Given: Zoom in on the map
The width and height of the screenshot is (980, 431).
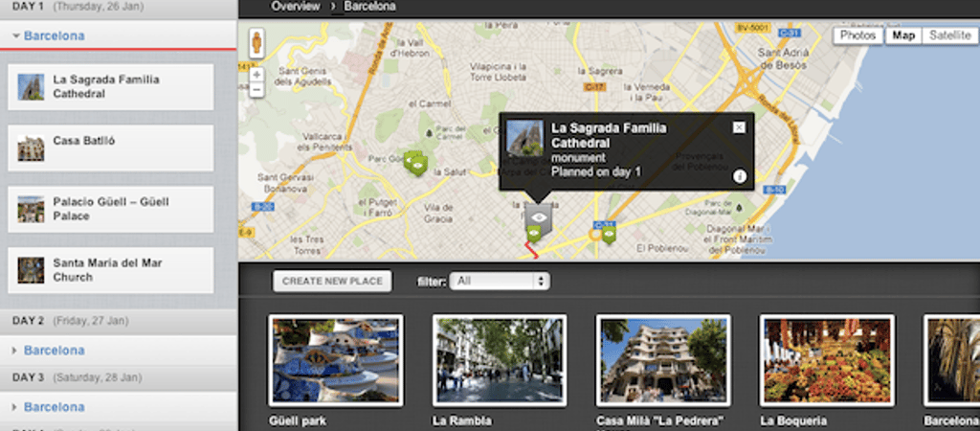Looking at the screenshot, I should [256, 75].
